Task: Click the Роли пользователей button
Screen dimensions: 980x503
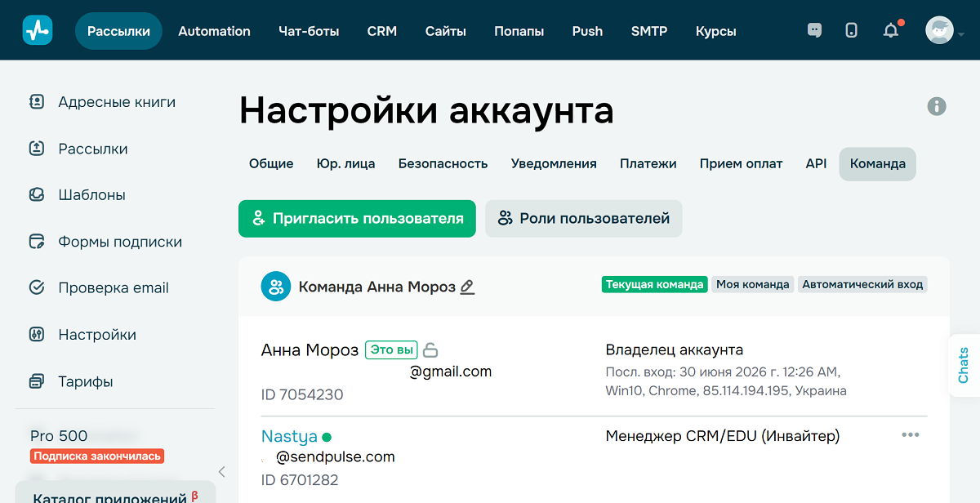Action: [584, 218]
